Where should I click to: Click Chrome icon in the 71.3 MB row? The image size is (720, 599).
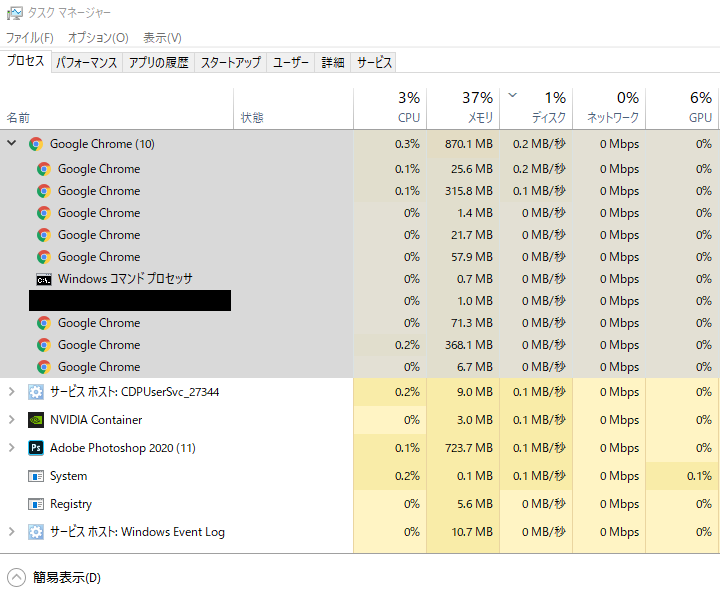pyautogui.click(x=44, y=323)
